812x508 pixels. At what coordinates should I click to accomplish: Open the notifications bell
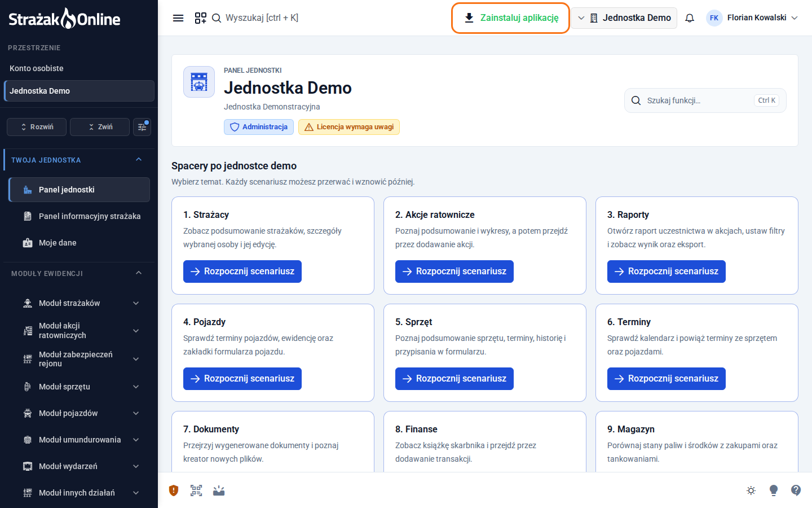click(x=690, y=18)
